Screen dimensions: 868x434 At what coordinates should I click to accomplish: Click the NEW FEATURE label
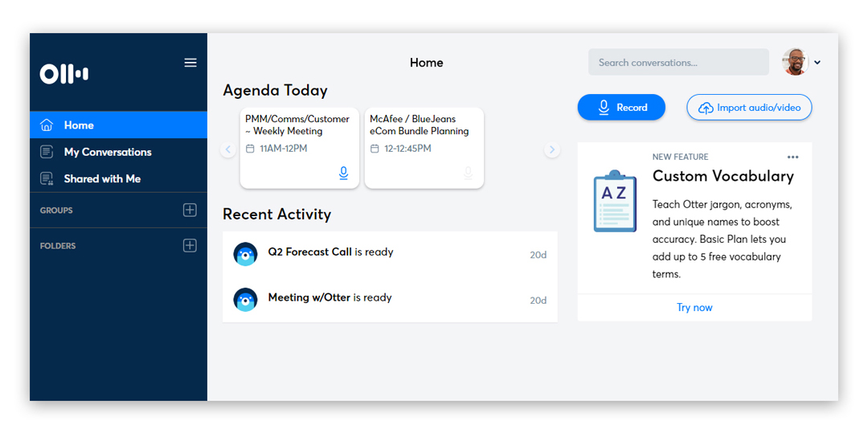point(681,158)
